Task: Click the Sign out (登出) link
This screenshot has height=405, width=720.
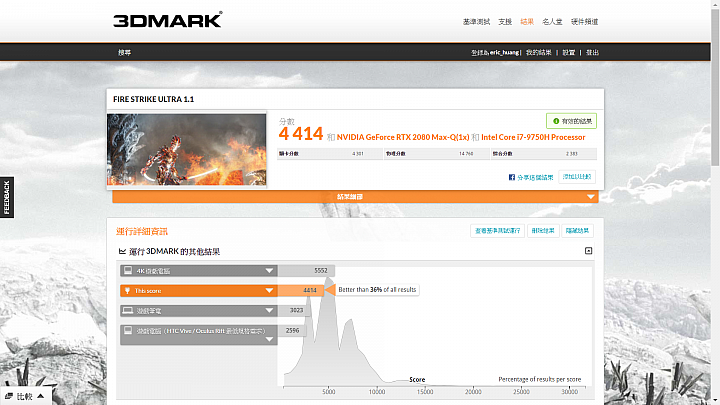Action: click(x=592, y=52)
